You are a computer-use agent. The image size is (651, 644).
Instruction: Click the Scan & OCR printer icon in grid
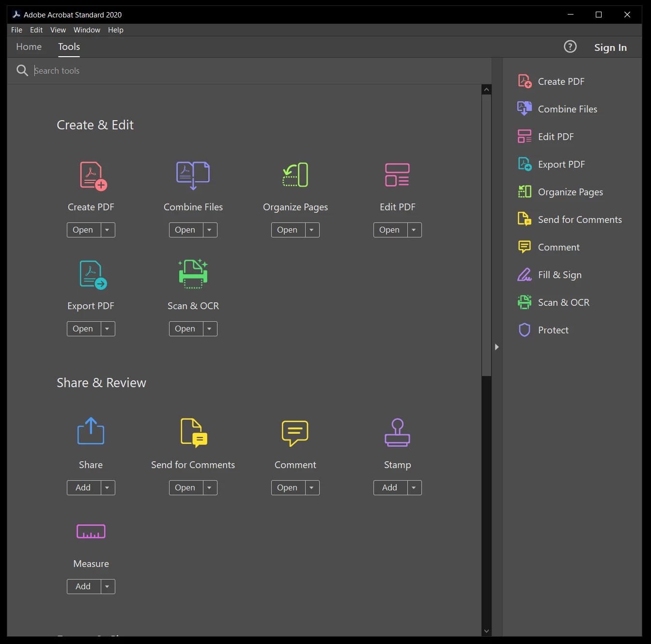tap(193, 274)
